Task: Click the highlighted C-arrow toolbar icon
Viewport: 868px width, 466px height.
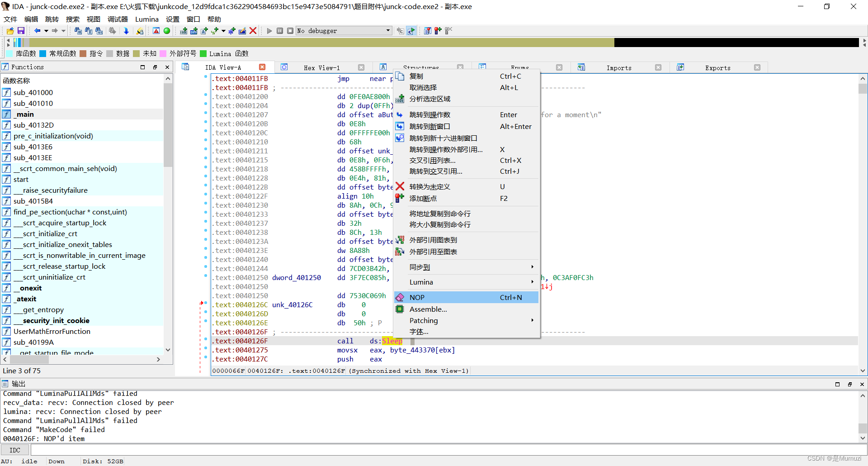Action: (411, 31)
